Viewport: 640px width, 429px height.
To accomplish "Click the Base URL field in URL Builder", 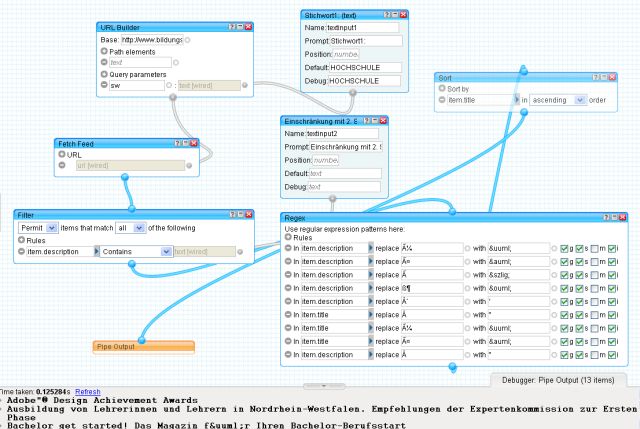I will click(152, 40).
